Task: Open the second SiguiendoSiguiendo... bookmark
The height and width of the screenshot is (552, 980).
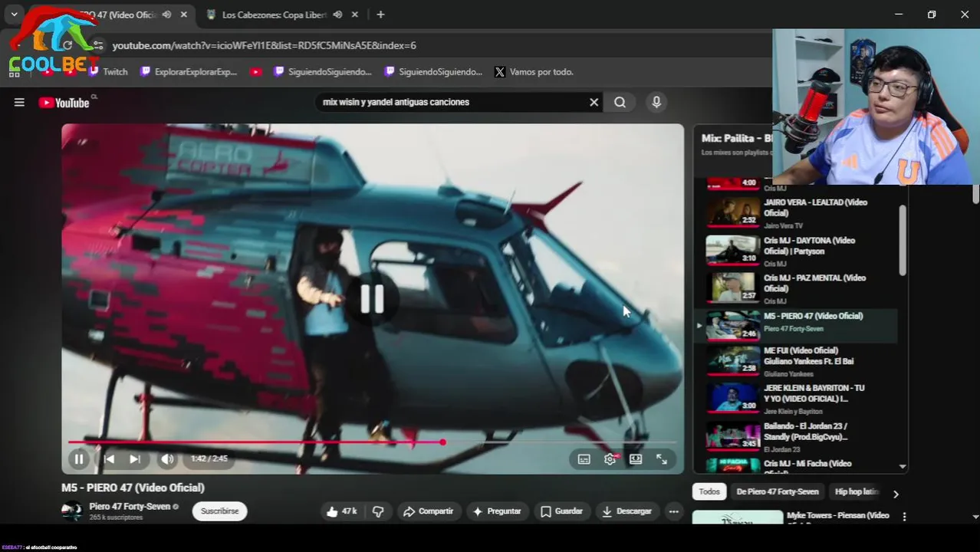Action: (433, 71)
